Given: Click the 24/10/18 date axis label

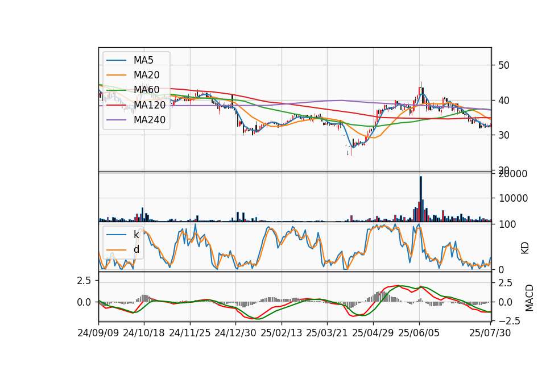Looking at the screenshot, I should click(x=144, y=333).
